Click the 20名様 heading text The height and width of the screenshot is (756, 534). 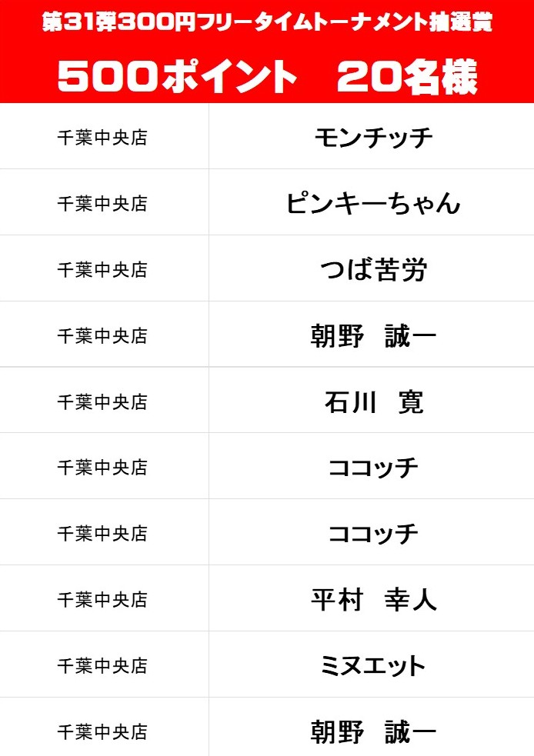coord(407,77)
